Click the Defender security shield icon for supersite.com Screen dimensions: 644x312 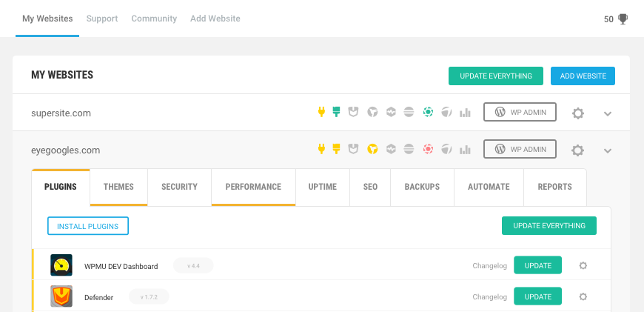coord(353,112)
